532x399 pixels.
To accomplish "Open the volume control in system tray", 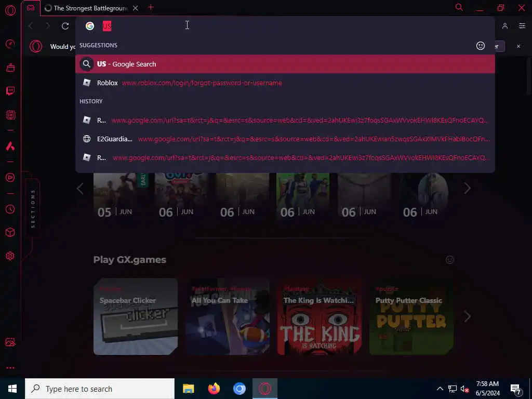I will (x=464, y=389).
